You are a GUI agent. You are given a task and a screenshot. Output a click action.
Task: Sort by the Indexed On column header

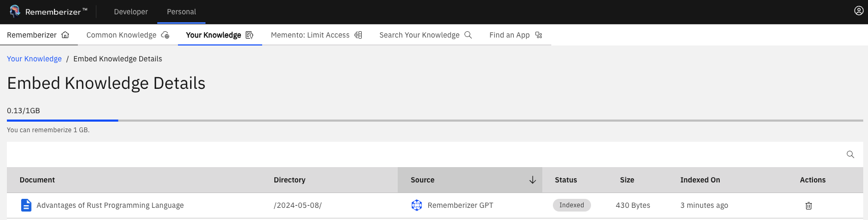tap(700, 180)
